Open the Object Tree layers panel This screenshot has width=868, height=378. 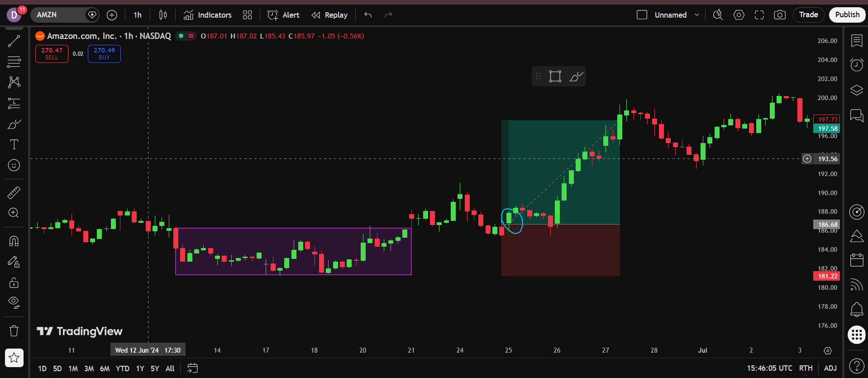pyautogui.click(x=857, y=90)
